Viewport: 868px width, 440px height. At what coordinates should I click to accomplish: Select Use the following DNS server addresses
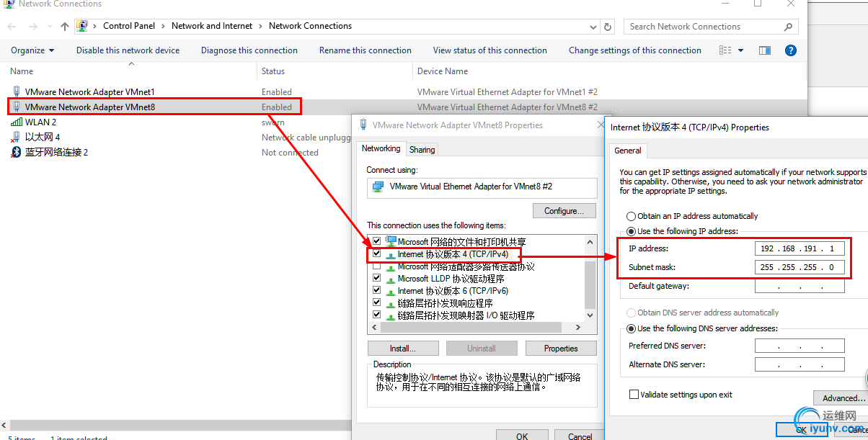click(632, 328)
